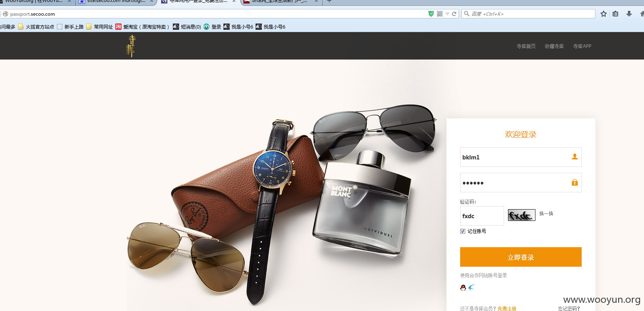This screenshot has width=644, height=311.
Task: Close the 寺库网 login tab
Action: coord(234,1)
